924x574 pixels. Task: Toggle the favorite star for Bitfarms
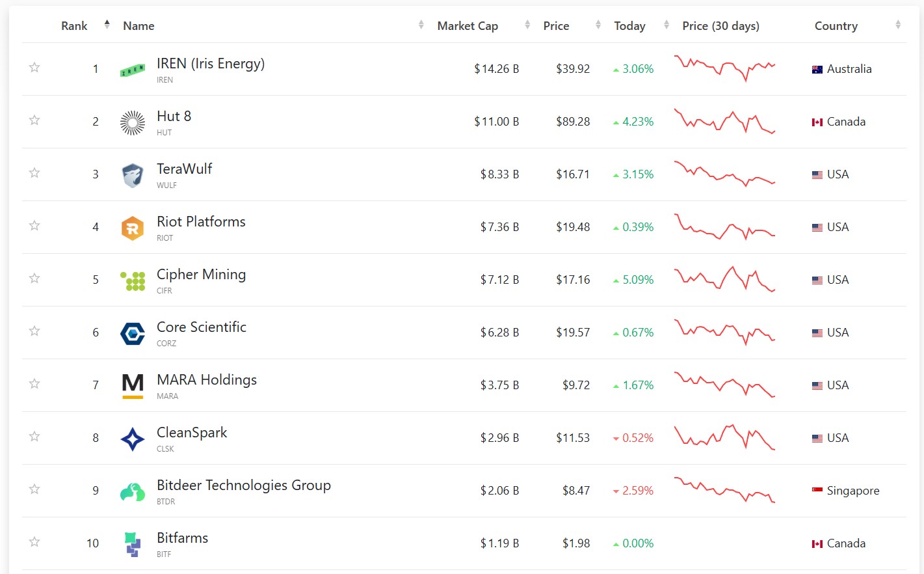[34, 541]
